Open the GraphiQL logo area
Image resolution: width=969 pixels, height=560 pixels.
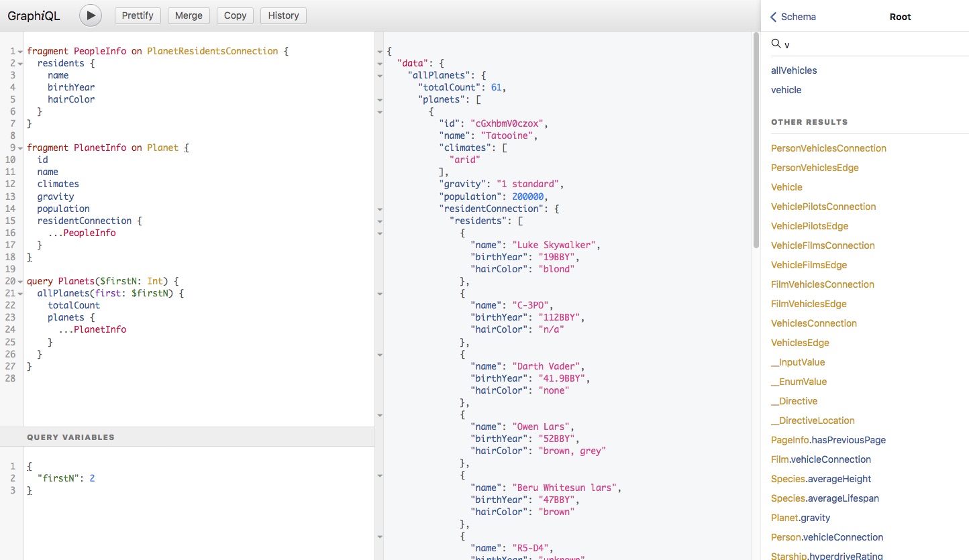[x=34, y=15]
